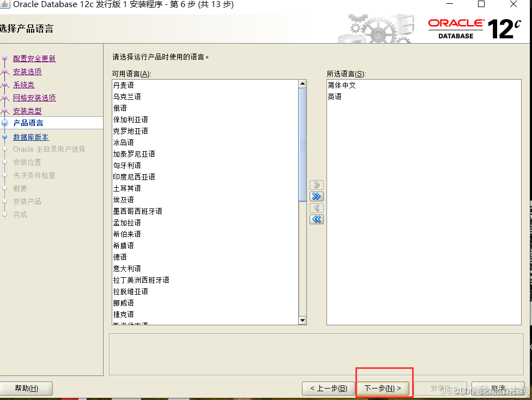
Task: Click the empty message box below lists
Action: pyautogui.click(x=316, y=354)
